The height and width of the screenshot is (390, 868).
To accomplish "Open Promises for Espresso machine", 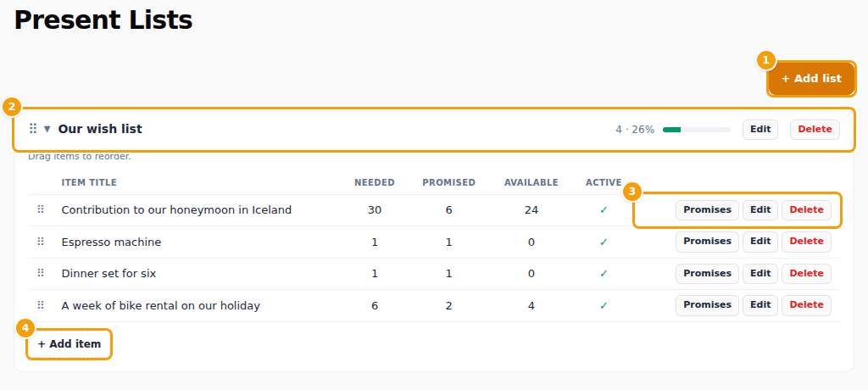I will click(x=707, y=242).
